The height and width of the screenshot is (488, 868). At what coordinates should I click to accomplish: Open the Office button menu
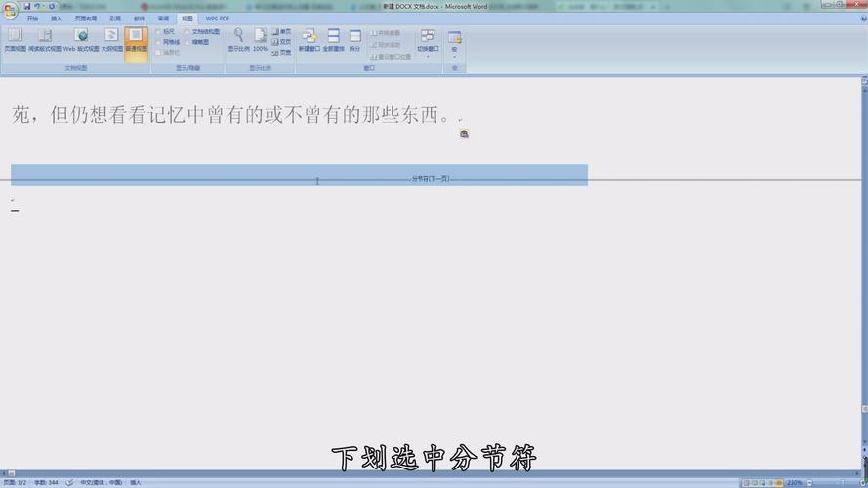[x=10, y=10]
